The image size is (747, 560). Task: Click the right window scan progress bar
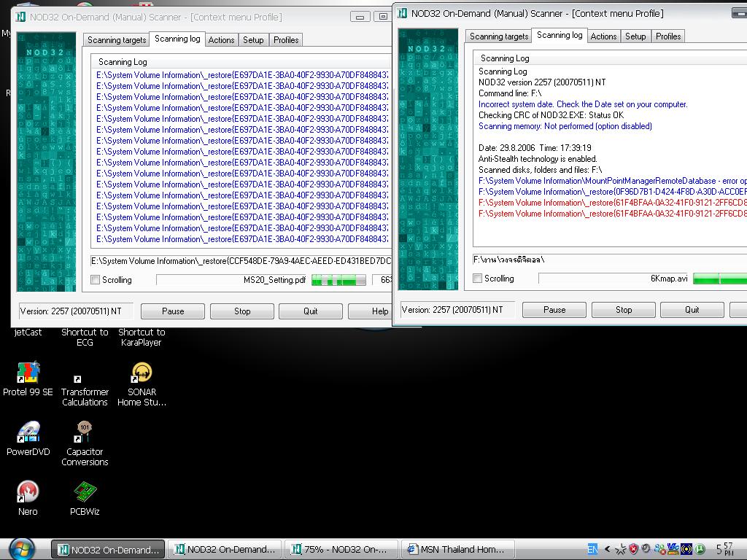(x=720, y=279)
